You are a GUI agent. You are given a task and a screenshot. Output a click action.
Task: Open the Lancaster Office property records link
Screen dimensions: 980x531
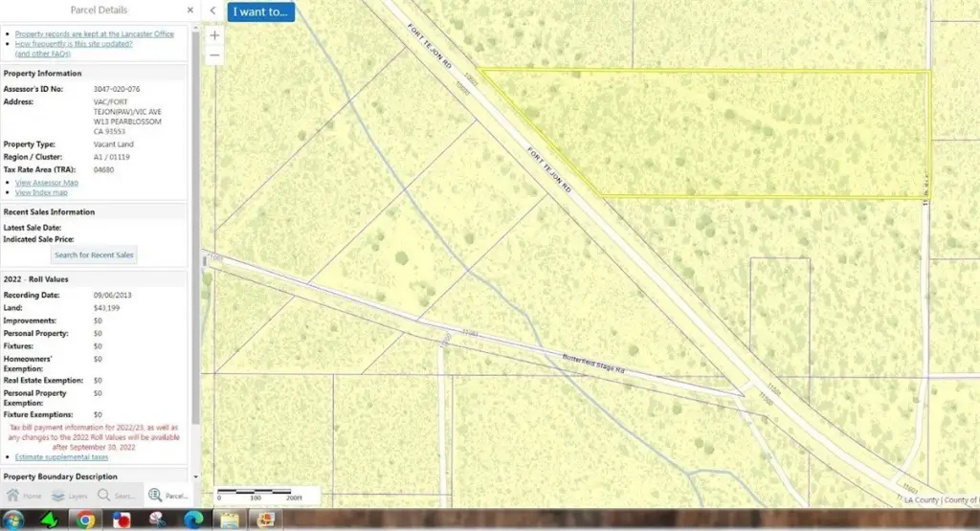point(94,33)
